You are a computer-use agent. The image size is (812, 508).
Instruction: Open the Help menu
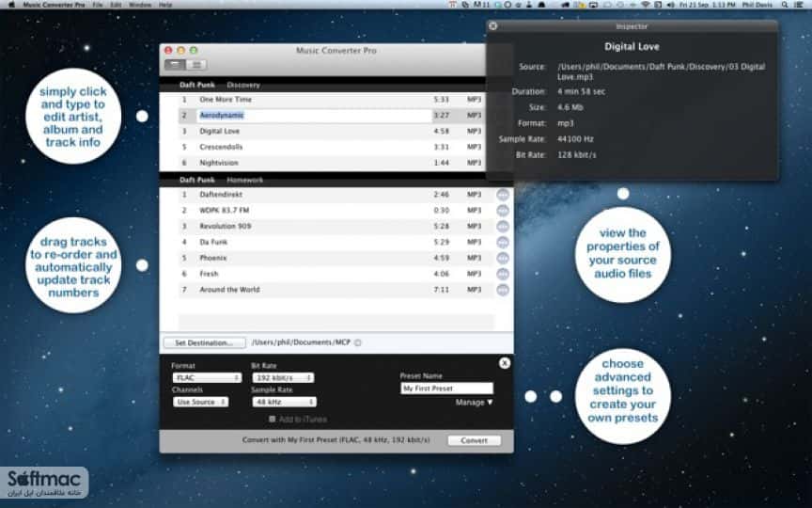tap(165, 5)
